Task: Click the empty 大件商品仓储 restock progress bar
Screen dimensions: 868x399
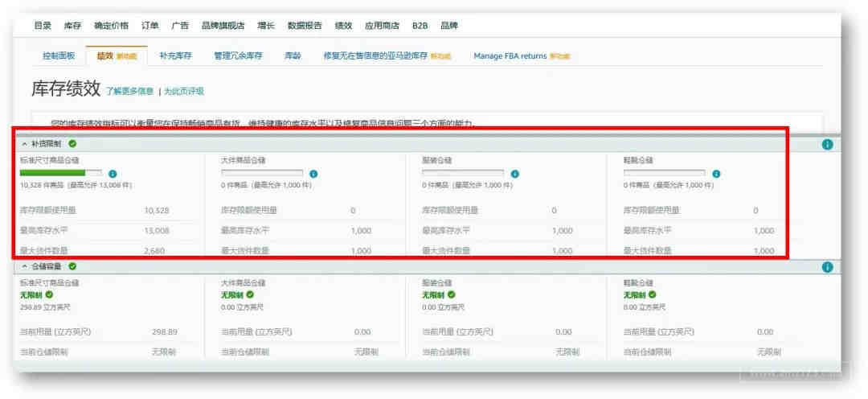Action: click(x=262, y=173)
